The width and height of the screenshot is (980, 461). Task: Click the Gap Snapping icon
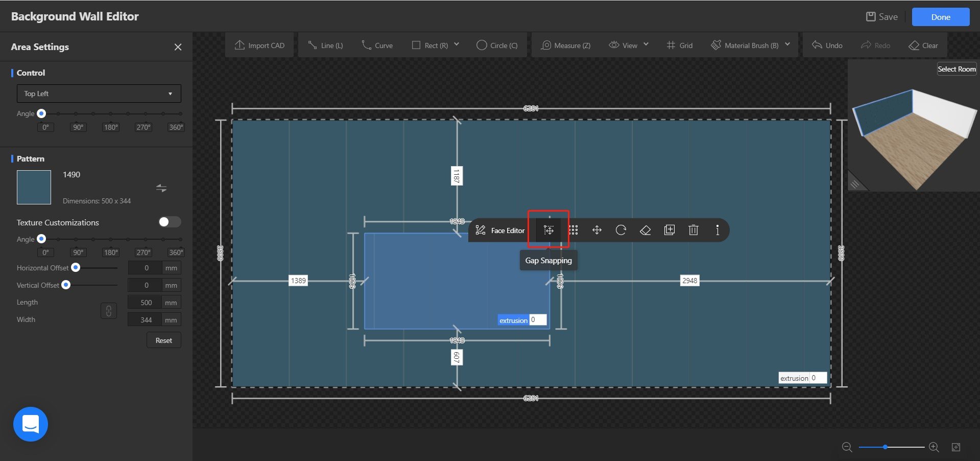548,230
